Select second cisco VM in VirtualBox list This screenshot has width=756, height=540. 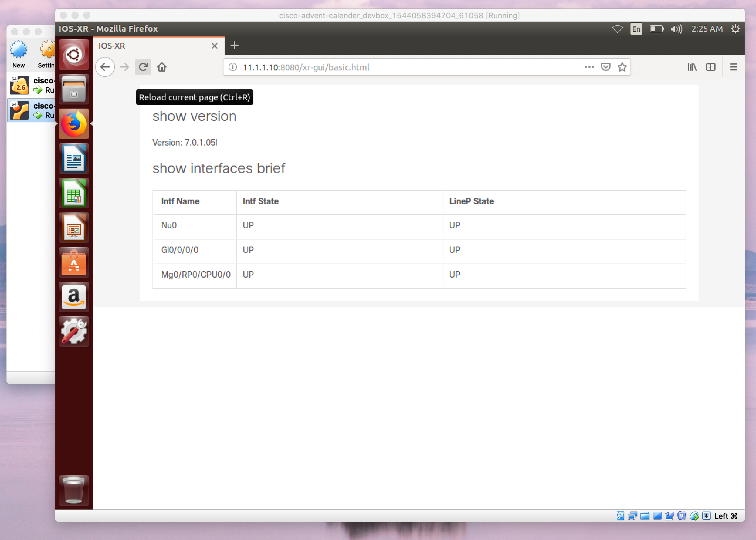32,110
